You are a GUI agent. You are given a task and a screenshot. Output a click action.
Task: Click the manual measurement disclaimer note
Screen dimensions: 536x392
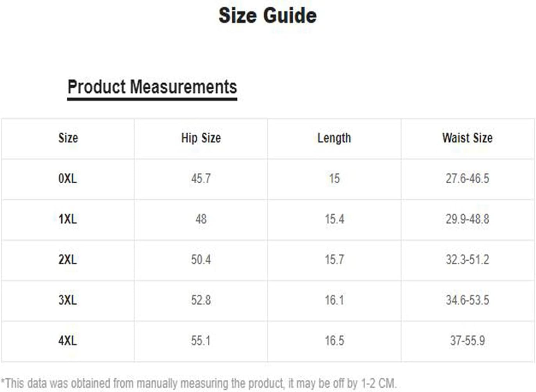199,383
